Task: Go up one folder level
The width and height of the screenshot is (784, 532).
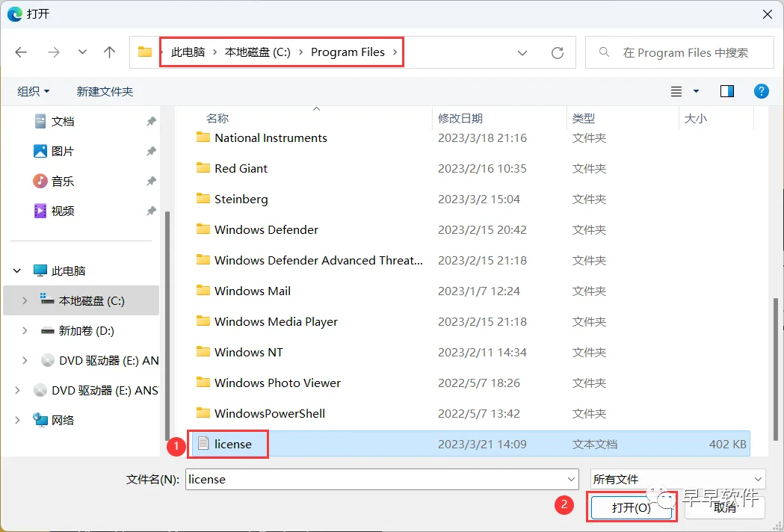Action: point(110,52)
